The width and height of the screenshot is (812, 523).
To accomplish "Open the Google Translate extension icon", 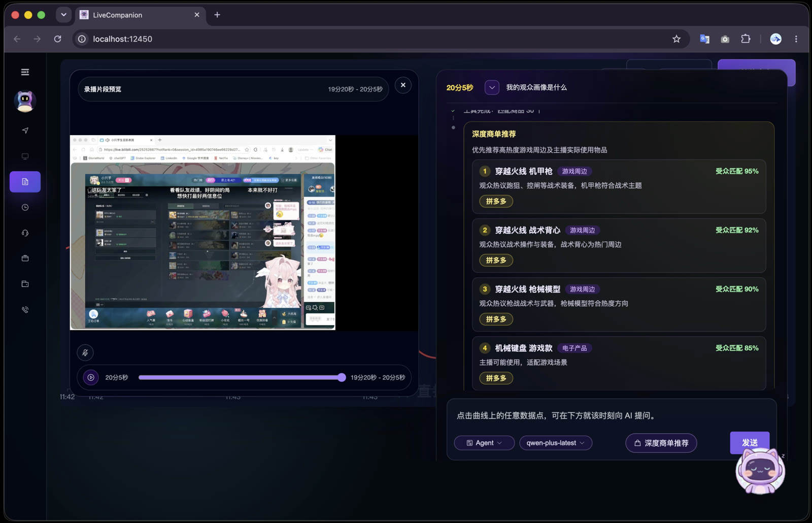I will click(704, 39).
